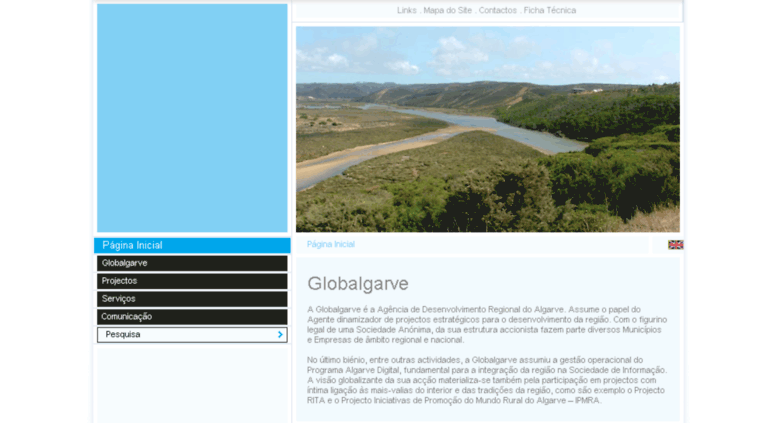
Task: Open the Globalgarve menu item
Action: (x=192, y=264)
